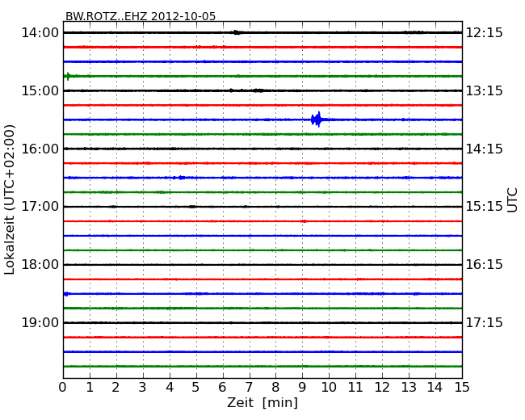Click the x-axis tick label 2
Image resolution: width=525 pixels, height=420 pixels.
click(x=115, y=388)
